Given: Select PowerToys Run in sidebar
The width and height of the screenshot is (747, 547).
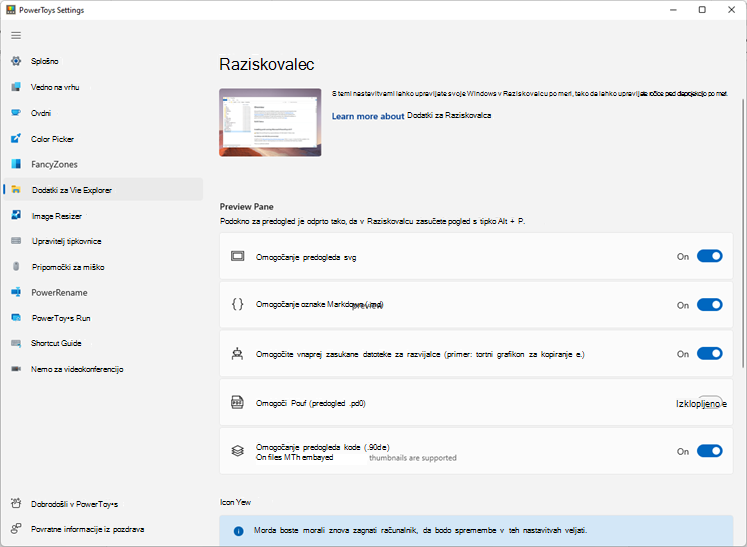Looking at the screenshot, I should [x=103, y=318].
